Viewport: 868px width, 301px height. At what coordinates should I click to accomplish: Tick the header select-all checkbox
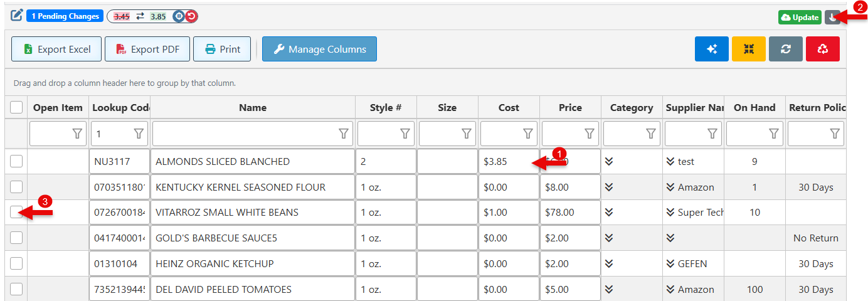coord(16,108)
